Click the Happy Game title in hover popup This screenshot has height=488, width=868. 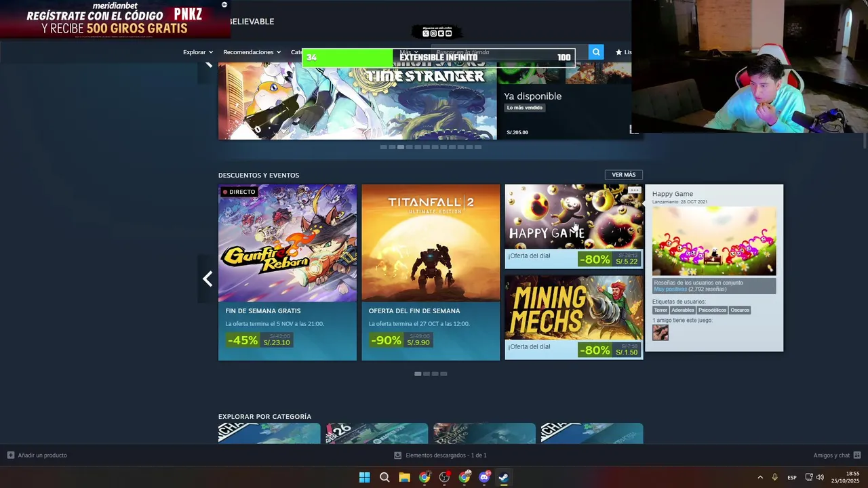[673, 194]
